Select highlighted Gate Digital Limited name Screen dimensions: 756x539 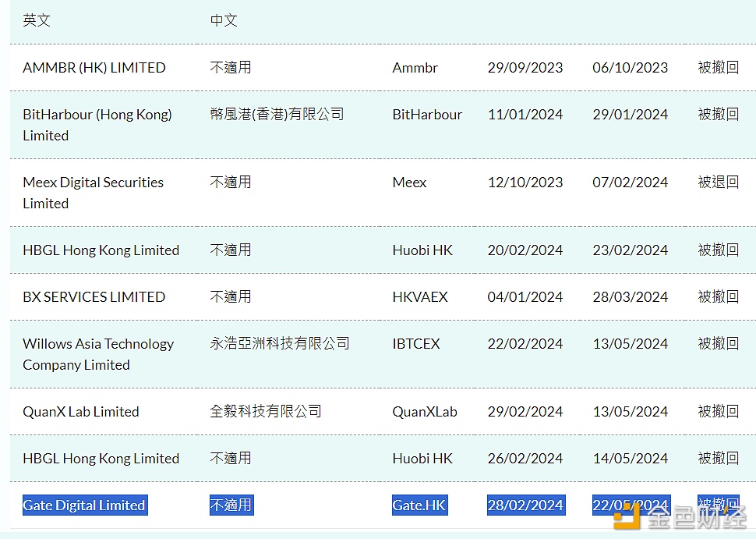pos(85,505)
